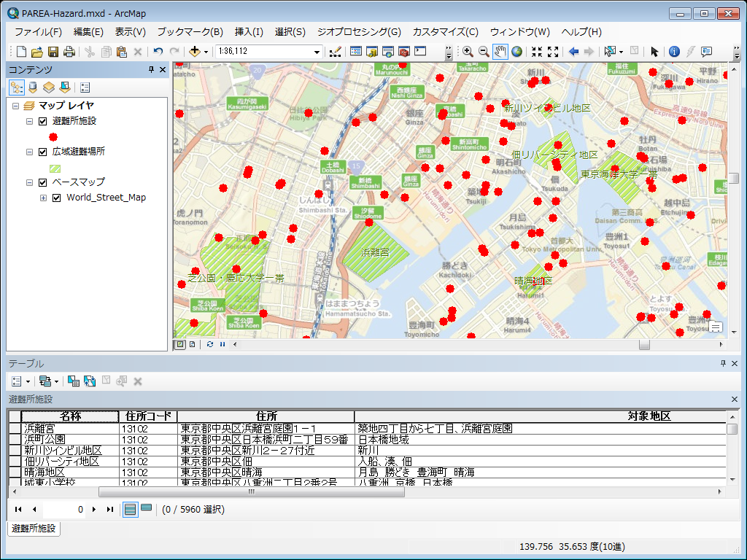Print the map

click(69, 52)
